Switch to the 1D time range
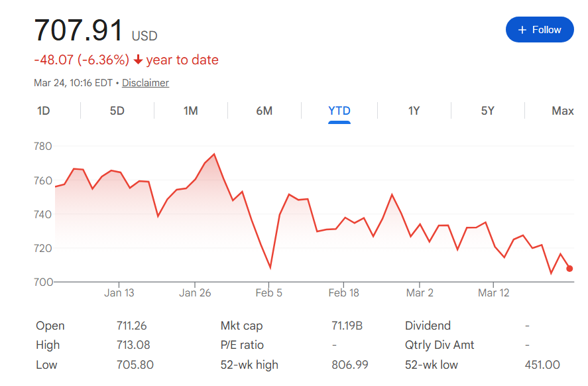The height and width of the screenshot is (386, 588). click(x=43, y=111)
